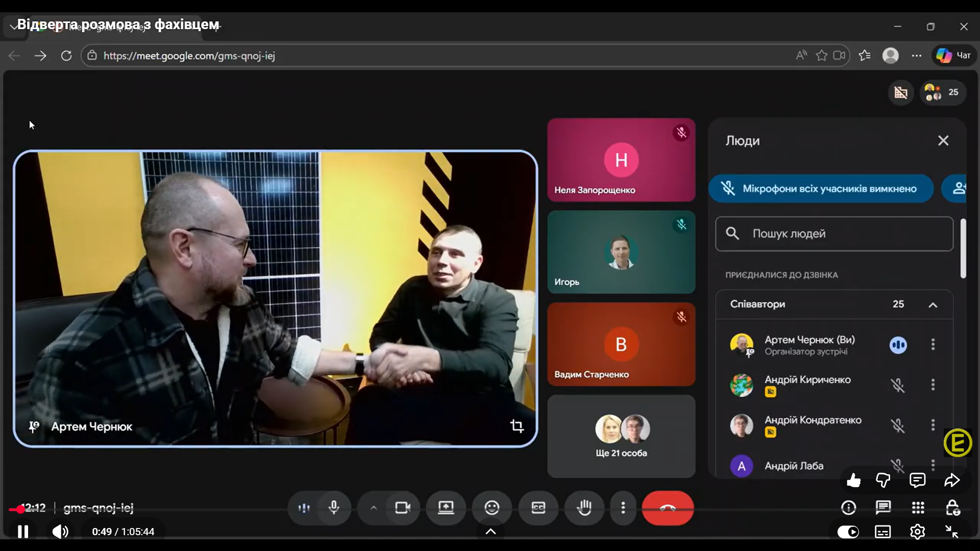The width and height of the screenshot is (980, 551).
Task: Mute the video player volume
Action: click(x=60, y=532)
